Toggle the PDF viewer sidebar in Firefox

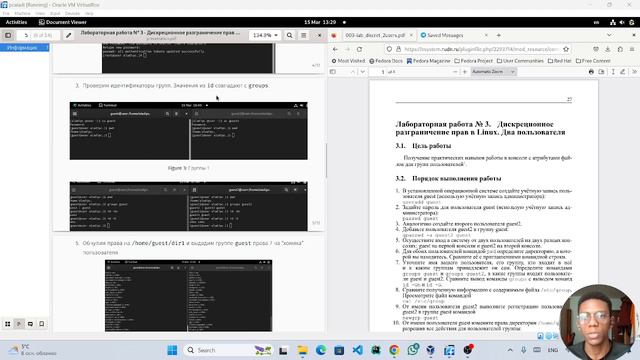point(333,72)
